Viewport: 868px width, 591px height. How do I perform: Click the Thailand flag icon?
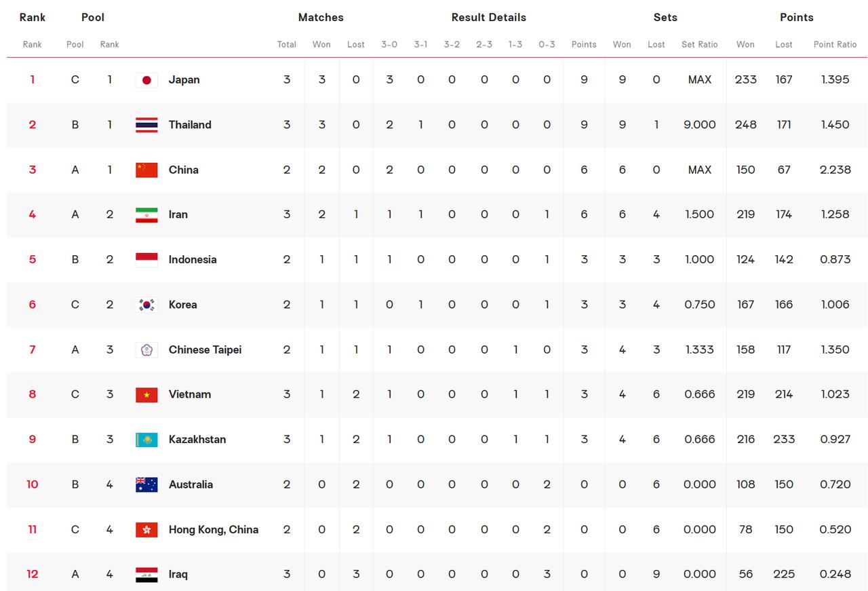coord(146,125)
